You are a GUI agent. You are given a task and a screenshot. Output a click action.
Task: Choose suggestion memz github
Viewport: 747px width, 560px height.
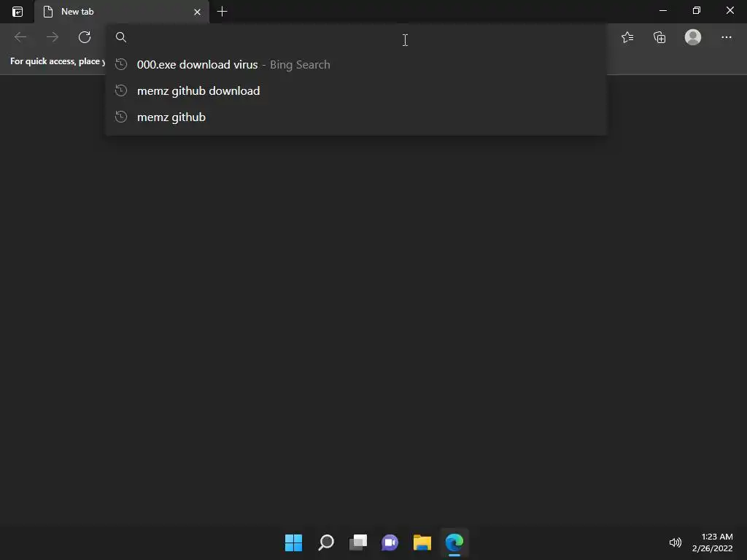click(356, 117)
